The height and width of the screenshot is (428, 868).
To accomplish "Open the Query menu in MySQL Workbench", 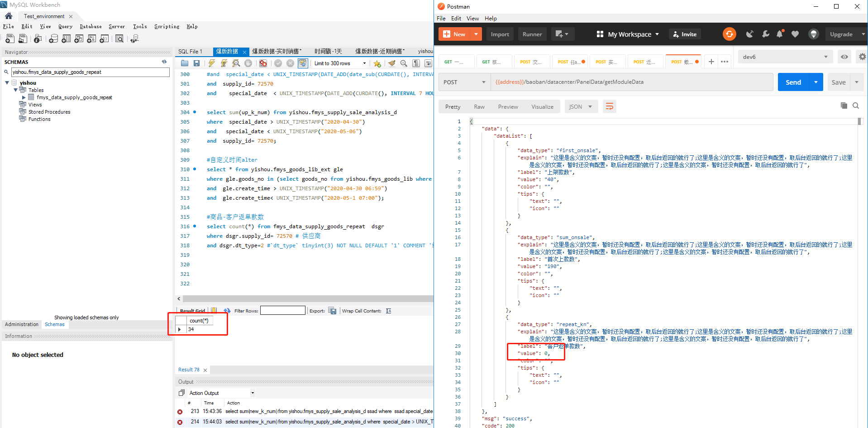I will coord(65,26).
